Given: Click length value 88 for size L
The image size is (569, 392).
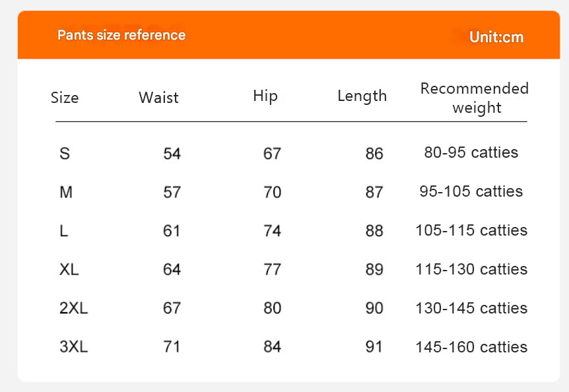Looking at the screenshot, I should pos(374,231).
